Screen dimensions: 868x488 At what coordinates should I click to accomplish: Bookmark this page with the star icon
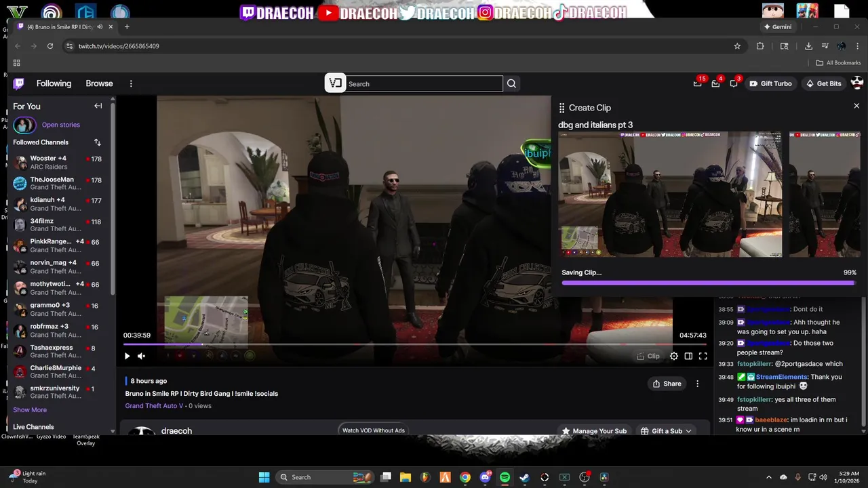click(x=737, y=46)
